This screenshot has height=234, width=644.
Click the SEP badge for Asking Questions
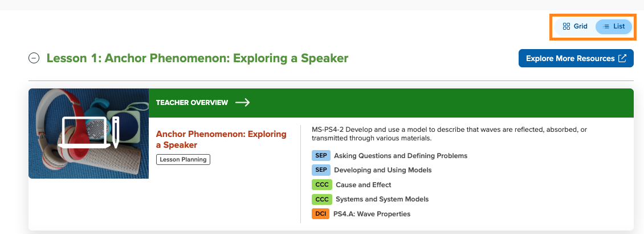click(x=321, y=156)
